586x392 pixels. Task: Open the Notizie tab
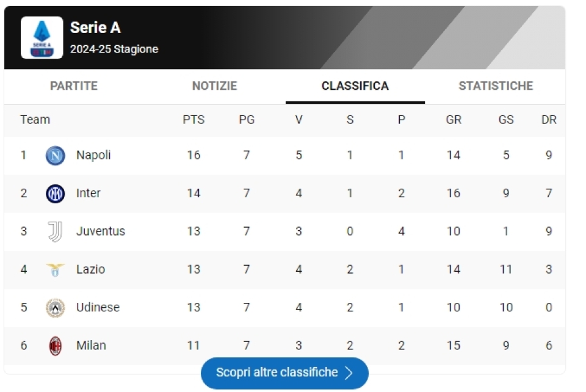coord(214,86)
